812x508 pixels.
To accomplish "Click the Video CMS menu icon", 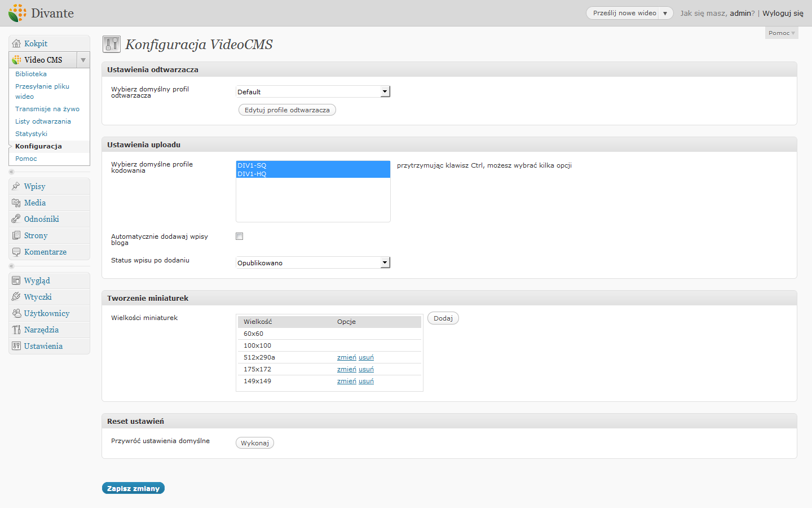I will [x=16, y=60].
